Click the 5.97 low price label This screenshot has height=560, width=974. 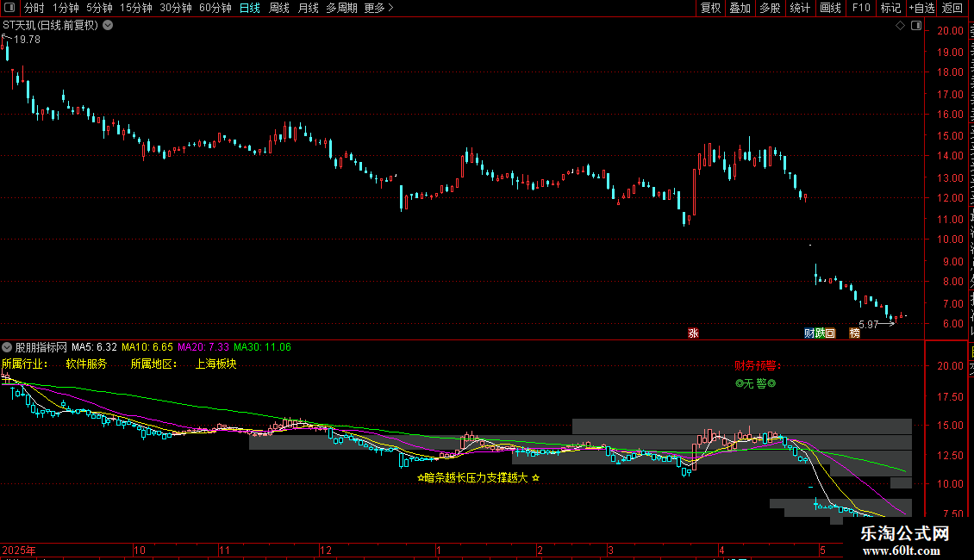tap(868, 324)
